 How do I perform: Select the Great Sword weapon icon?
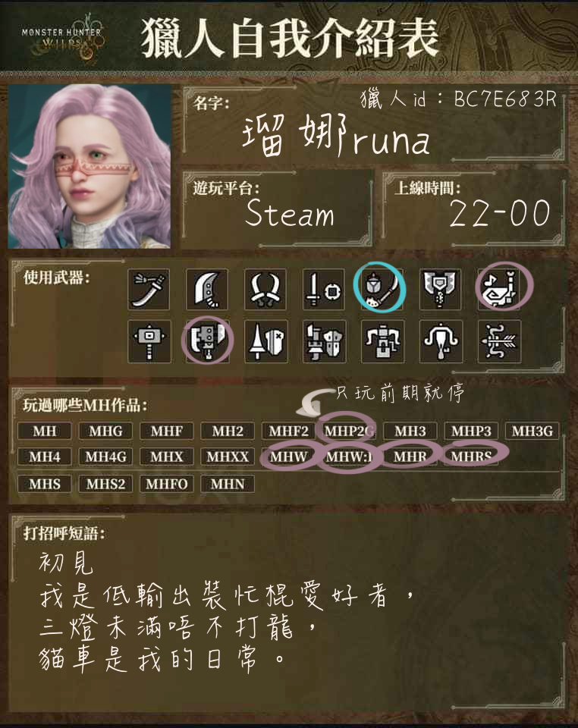[x=207, y=289]
